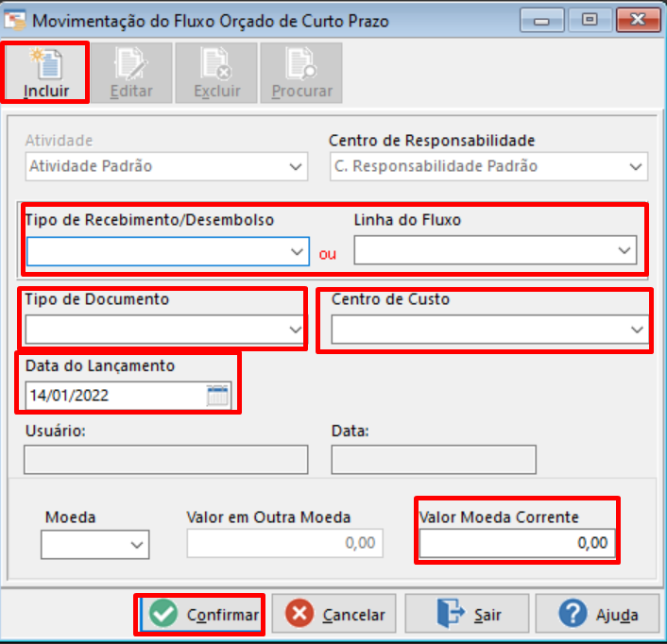
Task: Click the Incluir toolbar button
Action: [45, 73]
